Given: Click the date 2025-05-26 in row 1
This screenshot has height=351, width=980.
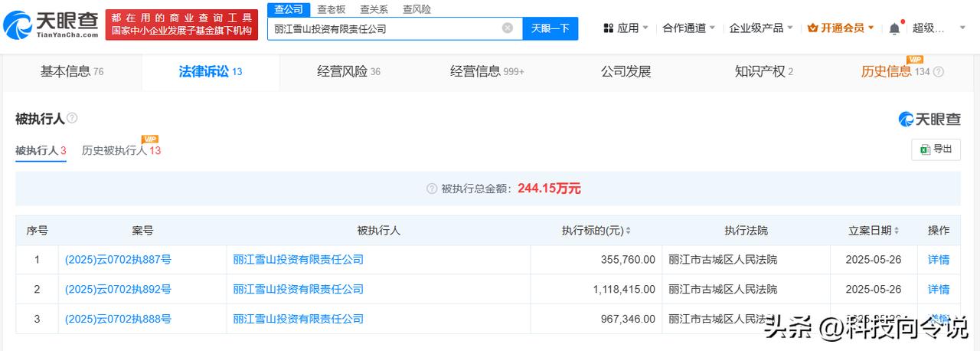Looking at the screenshot, I should (x=874, y=260).
